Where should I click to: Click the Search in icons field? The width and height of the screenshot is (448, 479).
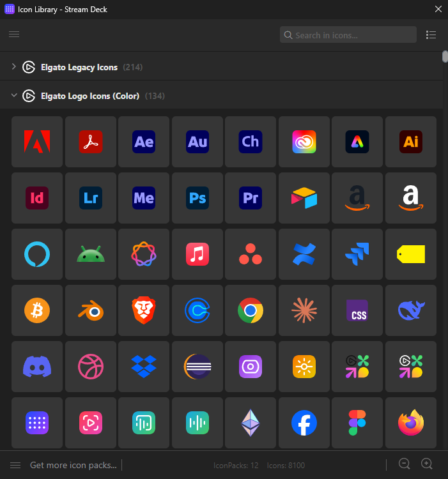pos(348,35)
